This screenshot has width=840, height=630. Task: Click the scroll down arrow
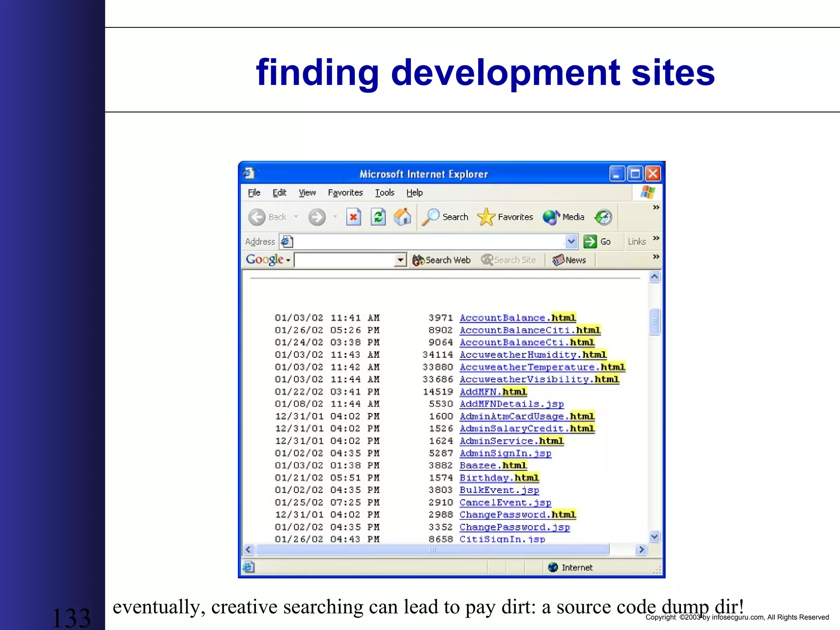[655, 536]
